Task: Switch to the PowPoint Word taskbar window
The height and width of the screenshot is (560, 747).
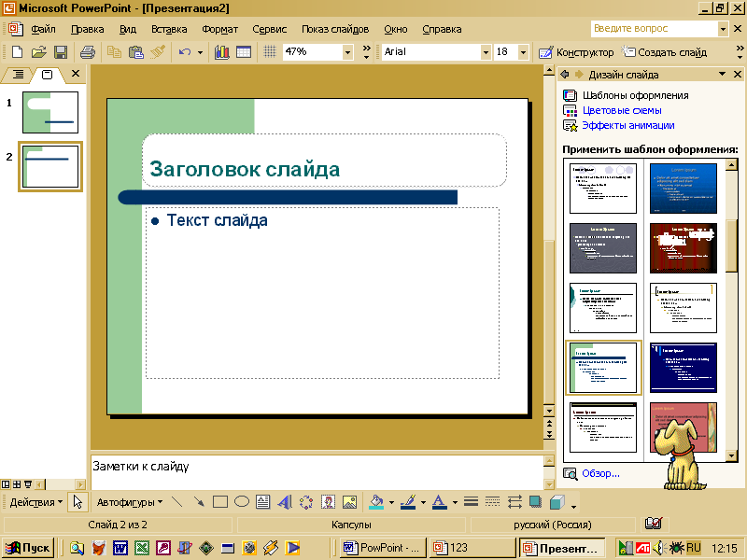Action: (383, 548)
